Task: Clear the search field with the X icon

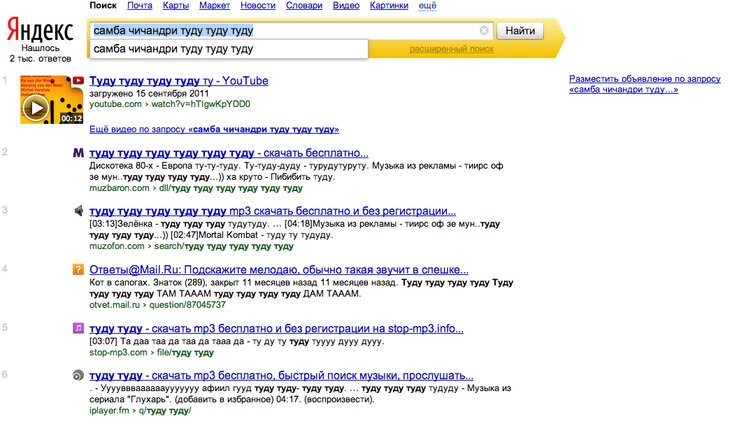Action: [485, 31]
